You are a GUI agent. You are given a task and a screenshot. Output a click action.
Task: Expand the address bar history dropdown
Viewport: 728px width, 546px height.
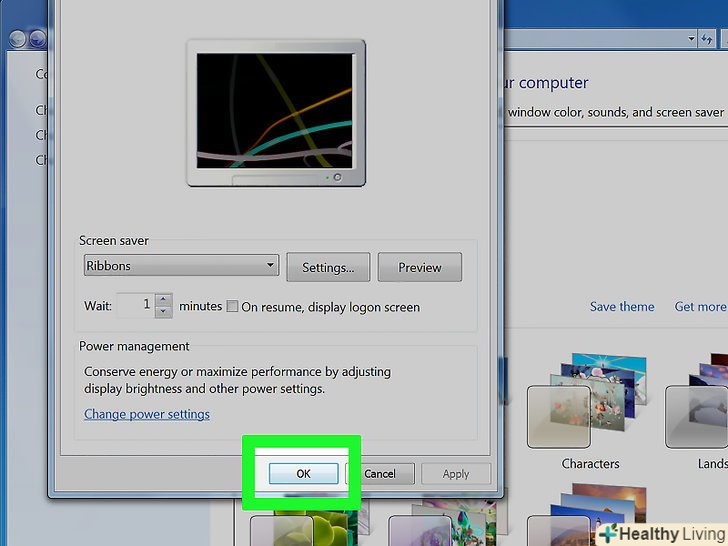coord(692,39)
